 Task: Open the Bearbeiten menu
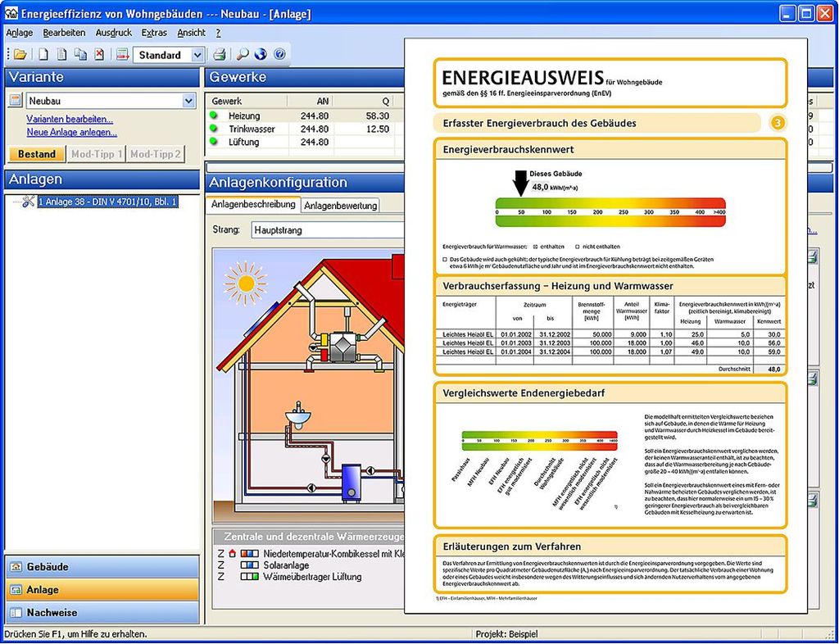coord(64,33)
